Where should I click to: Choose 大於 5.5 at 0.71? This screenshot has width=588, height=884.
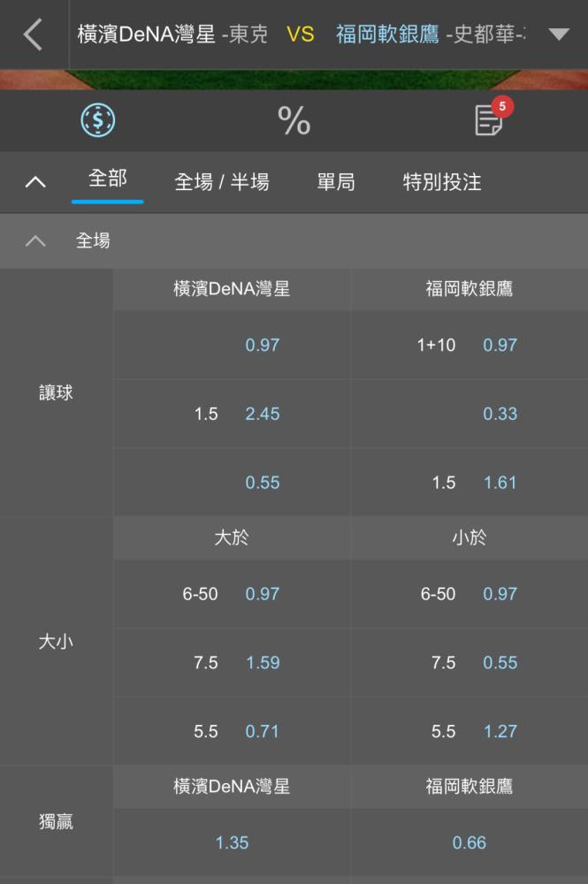coord(232,731)
